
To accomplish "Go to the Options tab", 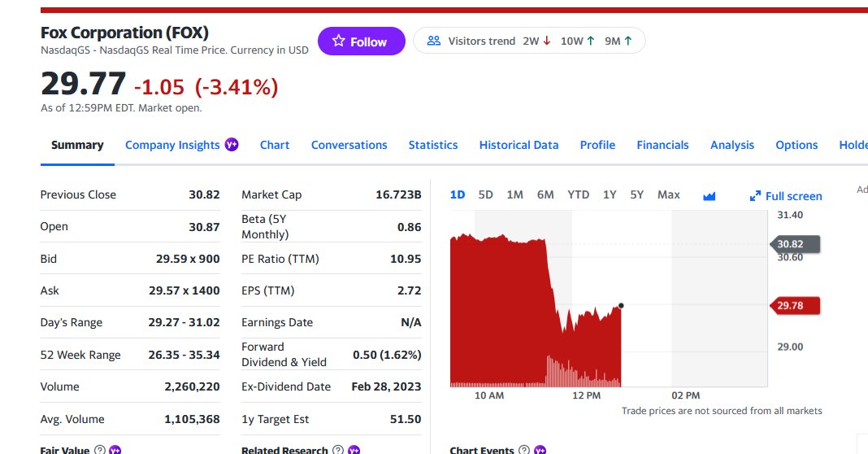I will click(x=796, y=146).
